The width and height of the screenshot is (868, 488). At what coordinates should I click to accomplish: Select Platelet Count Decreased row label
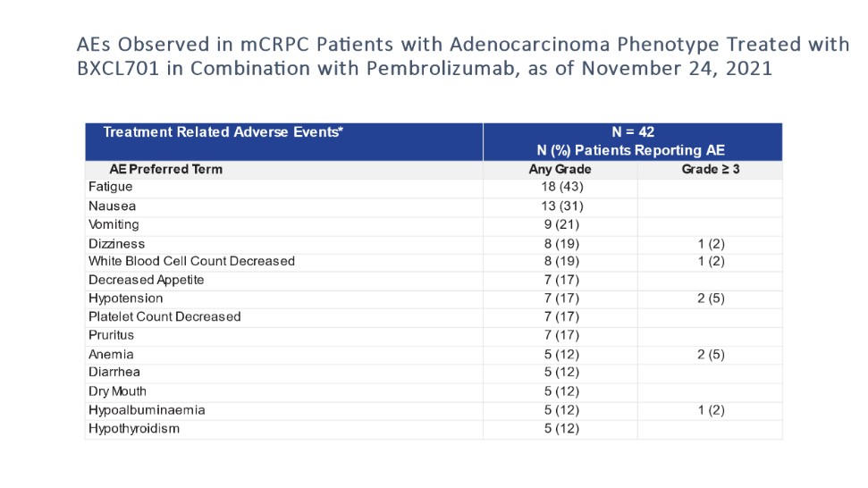pyautogui.click(x=164, y=316)
